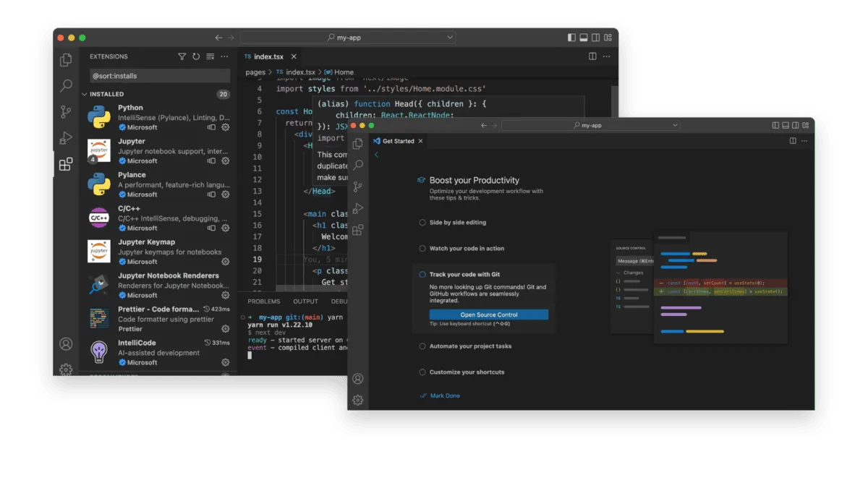Open the my-app search box dropdown

451,37
